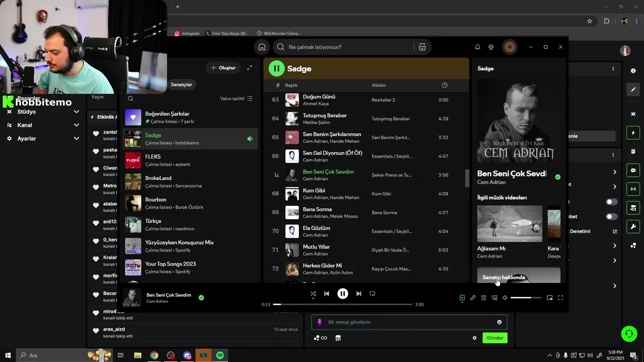Toggle shuffle in the Spotify player
This screenshot has height=362, width=644.
313,294
